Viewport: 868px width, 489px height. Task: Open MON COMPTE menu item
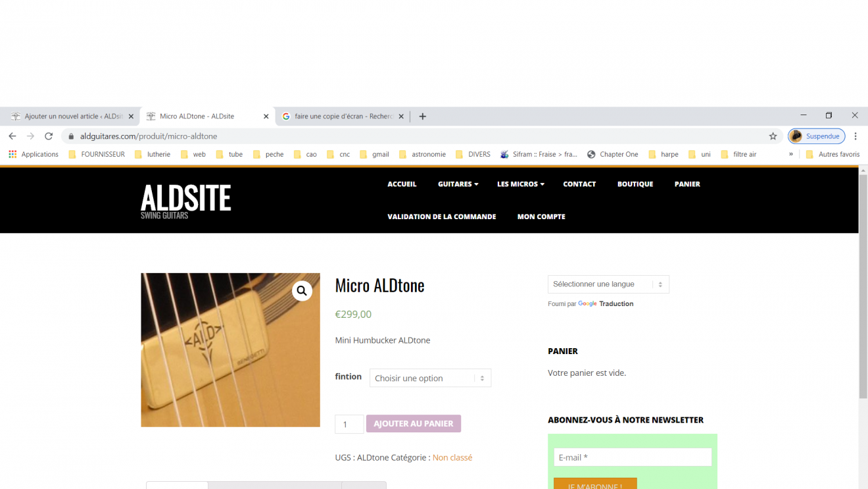coord(541,217)
